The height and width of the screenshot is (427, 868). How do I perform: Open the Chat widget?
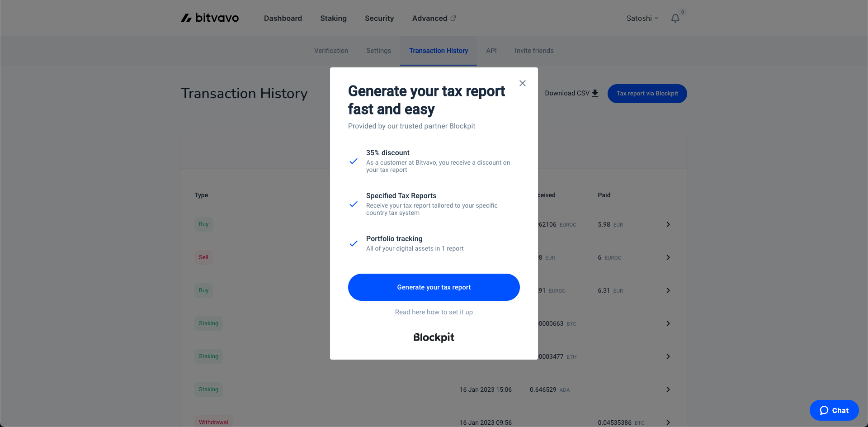[834, 410]
